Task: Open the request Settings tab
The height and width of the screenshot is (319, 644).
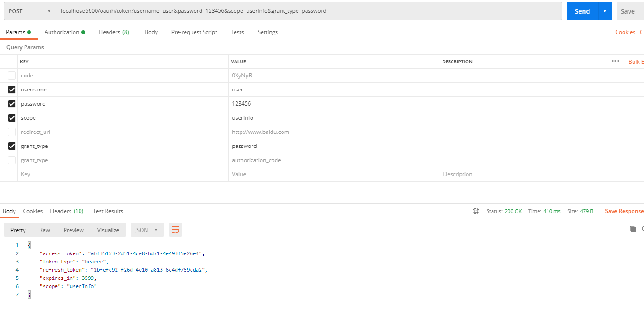Action: pyautogui.click(x=267, y=32)
